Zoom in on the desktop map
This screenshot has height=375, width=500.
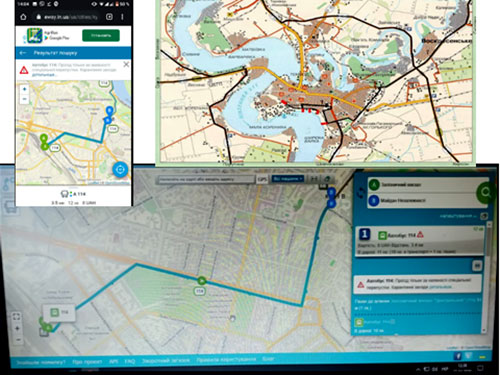tap(17, 328)
